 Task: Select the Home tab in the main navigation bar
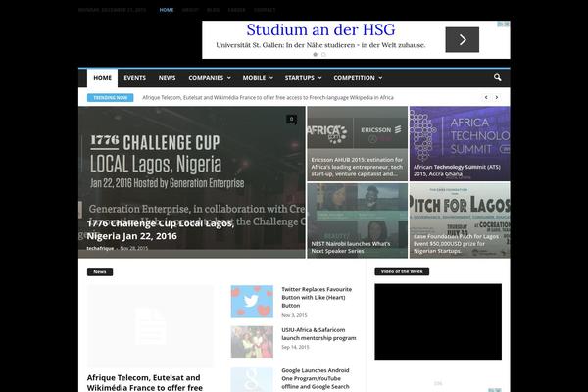click(x=102, y=78)
